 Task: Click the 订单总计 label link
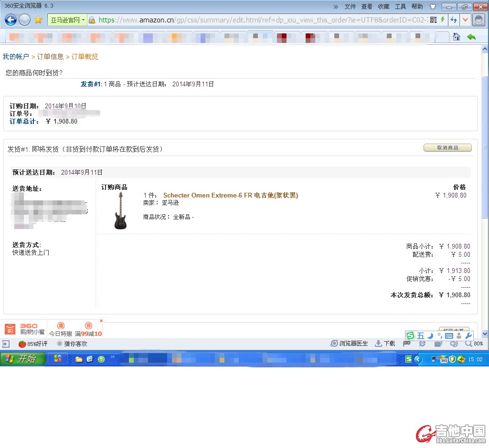tap(24, 122)
